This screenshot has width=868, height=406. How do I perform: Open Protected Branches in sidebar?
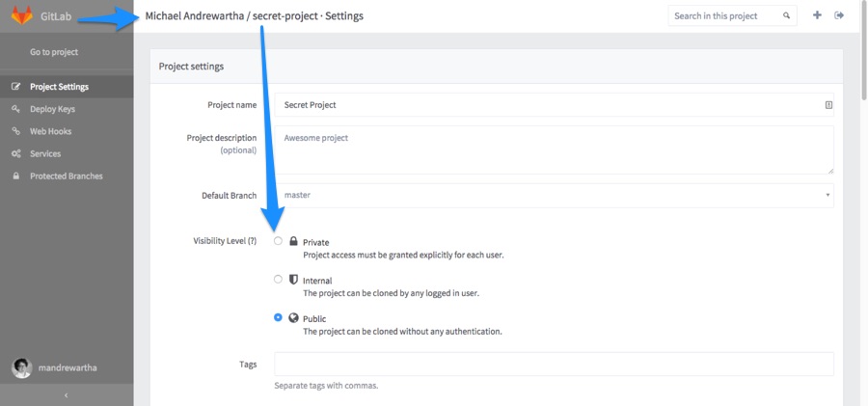tap(67, 176)
